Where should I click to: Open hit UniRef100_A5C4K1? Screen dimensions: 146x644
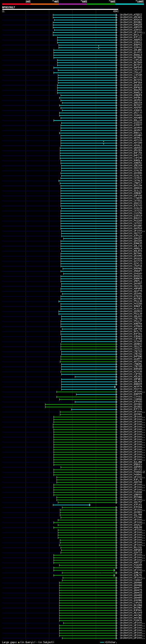tap(131, 17)
